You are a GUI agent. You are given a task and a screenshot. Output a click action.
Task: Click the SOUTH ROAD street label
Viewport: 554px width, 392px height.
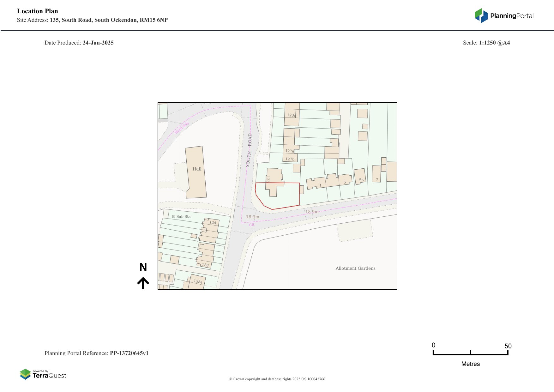click(249, 150)
